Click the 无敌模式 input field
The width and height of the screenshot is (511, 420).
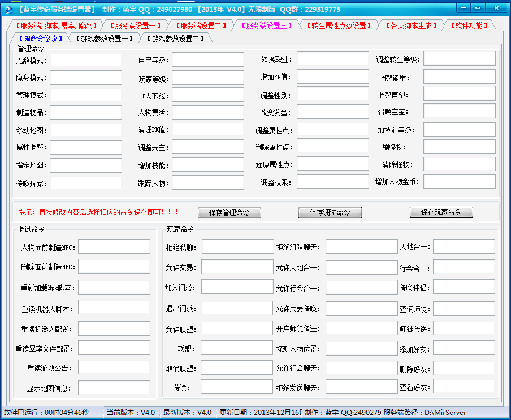[x=85, y=60]
